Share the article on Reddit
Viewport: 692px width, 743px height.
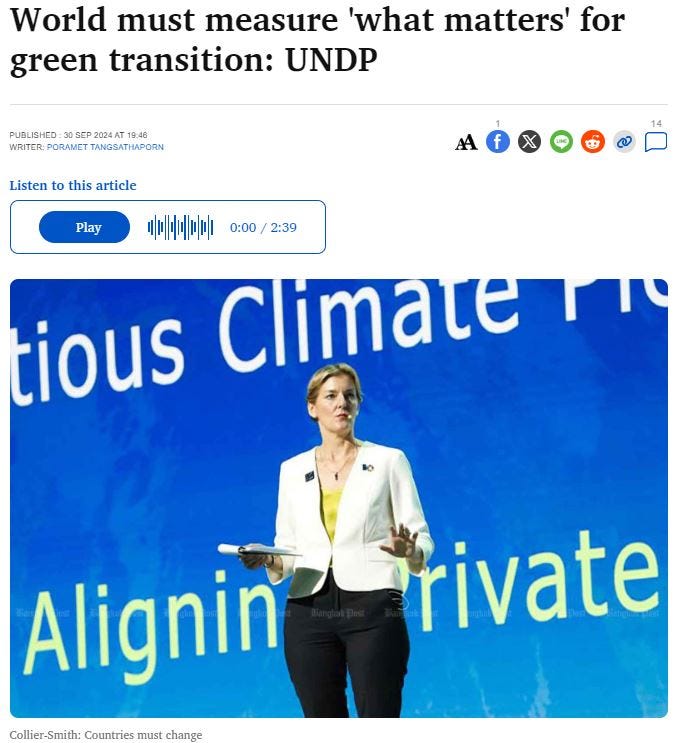(593, 142)
